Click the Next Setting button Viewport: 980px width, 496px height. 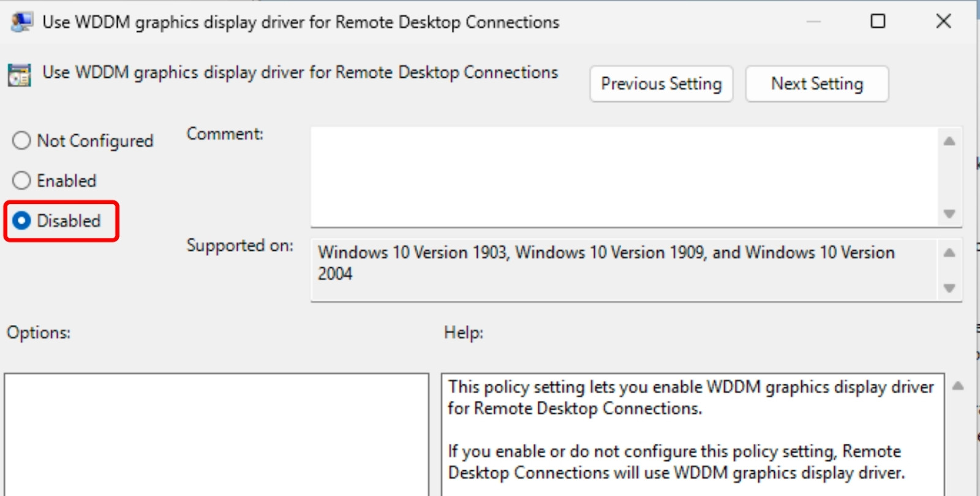pos(817,84)
